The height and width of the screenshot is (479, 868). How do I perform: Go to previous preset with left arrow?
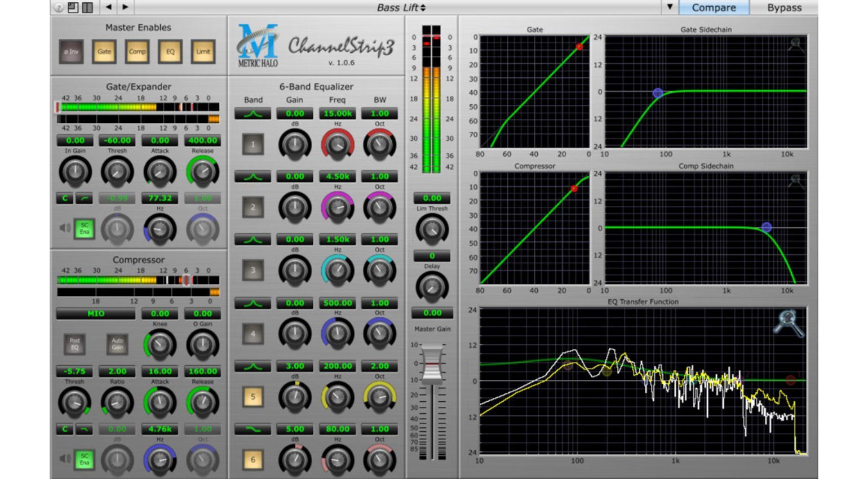[x=108, y=7]
